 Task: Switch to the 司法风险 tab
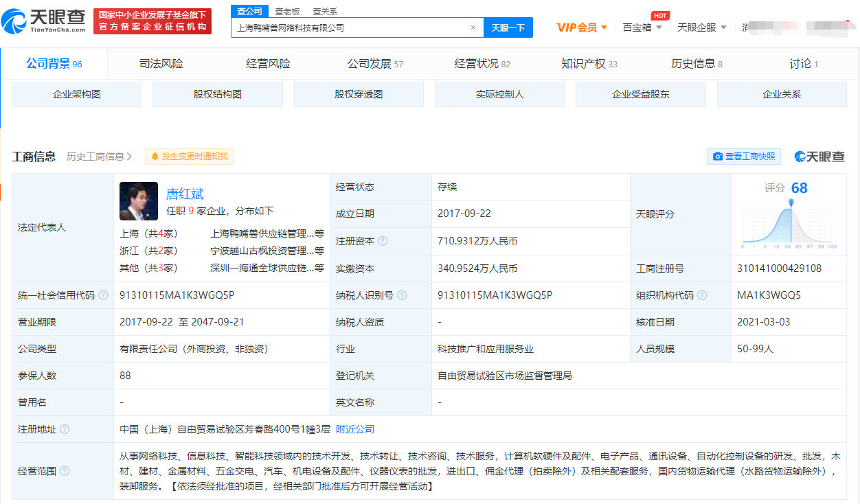pos(161,64)
